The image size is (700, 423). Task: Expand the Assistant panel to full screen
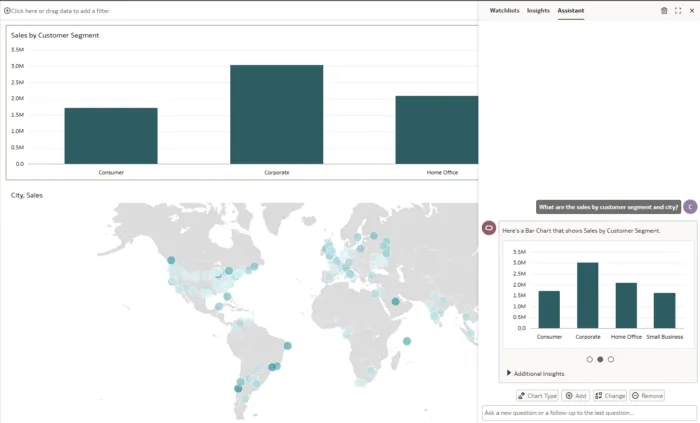click(678, 11)
